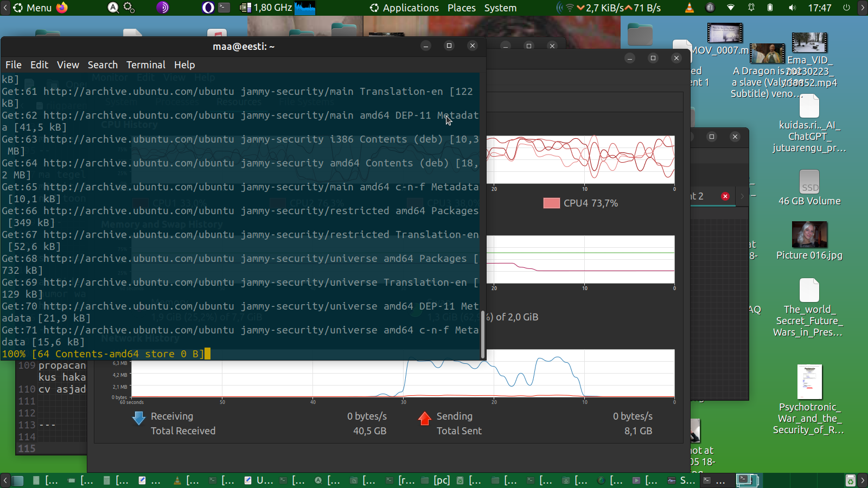
Task: Click the show desktop button in bottom panel
Action: (x=18, y=480)
